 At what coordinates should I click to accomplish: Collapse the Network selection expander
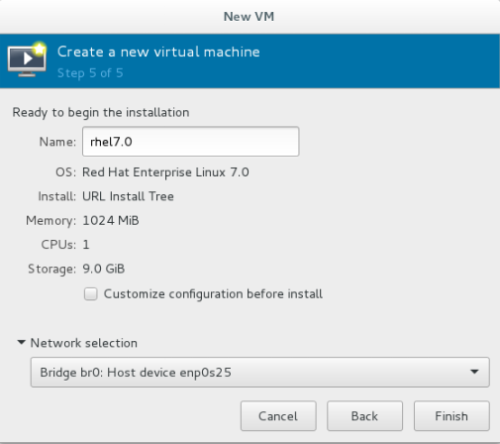(21, 342)
